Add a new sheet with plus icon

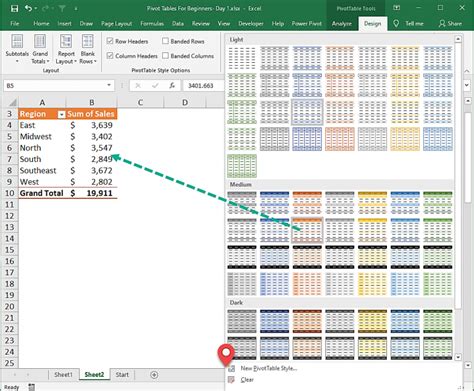pyautogui.click(x=154, y=375)
